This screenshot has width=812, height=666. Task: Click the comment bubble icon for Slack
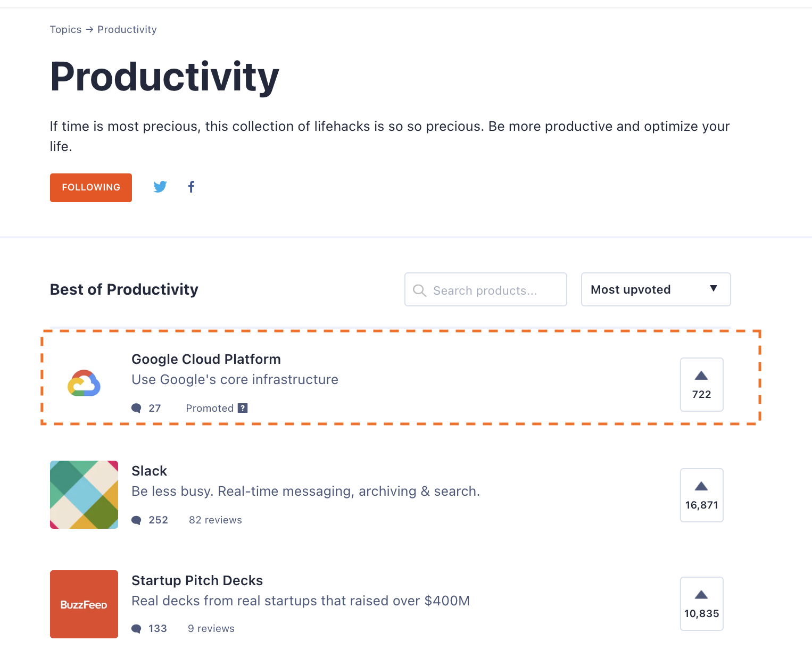pos(137,520)
